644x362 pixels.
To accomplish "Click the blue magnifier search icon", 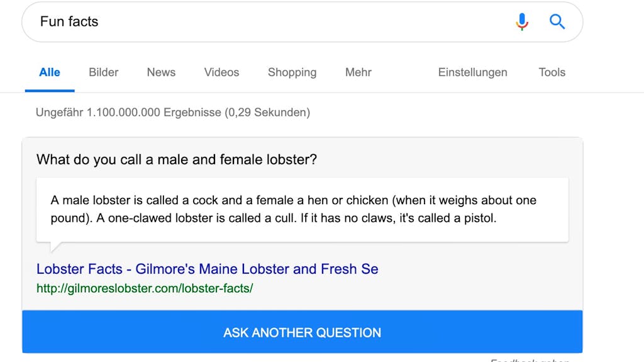I will pyautogui.click(x=557, y=21).
